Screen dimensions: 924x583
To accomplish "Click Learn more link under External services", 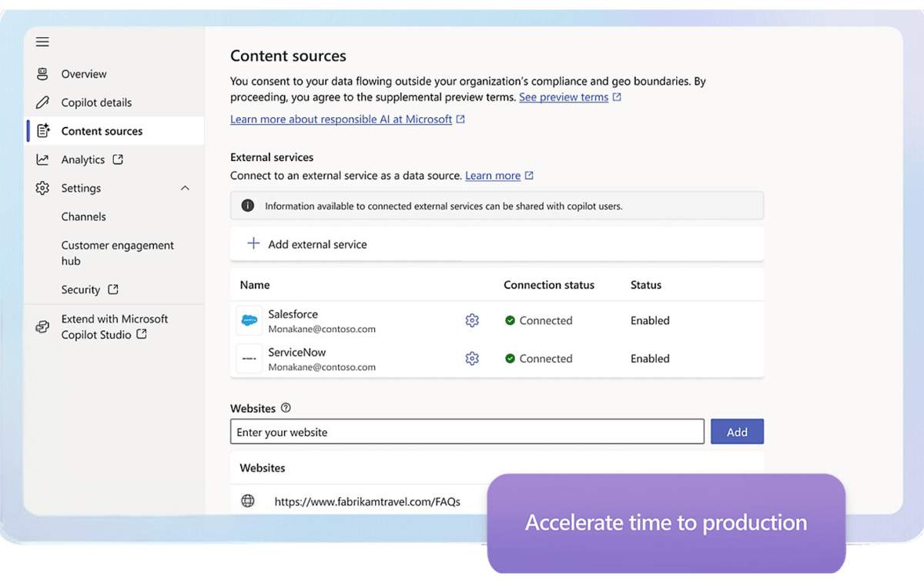I will [493, 176].
